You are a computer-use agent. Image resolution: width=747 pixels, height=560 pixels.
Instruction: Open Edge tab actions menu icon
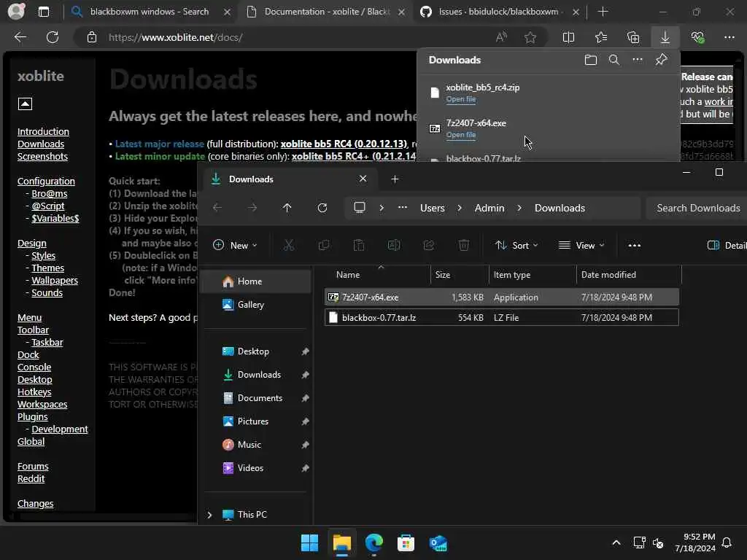(x=43, y=12)
